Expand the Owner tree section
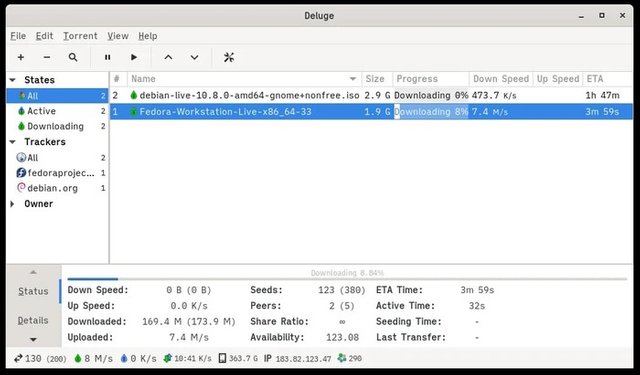 [12, 204]
